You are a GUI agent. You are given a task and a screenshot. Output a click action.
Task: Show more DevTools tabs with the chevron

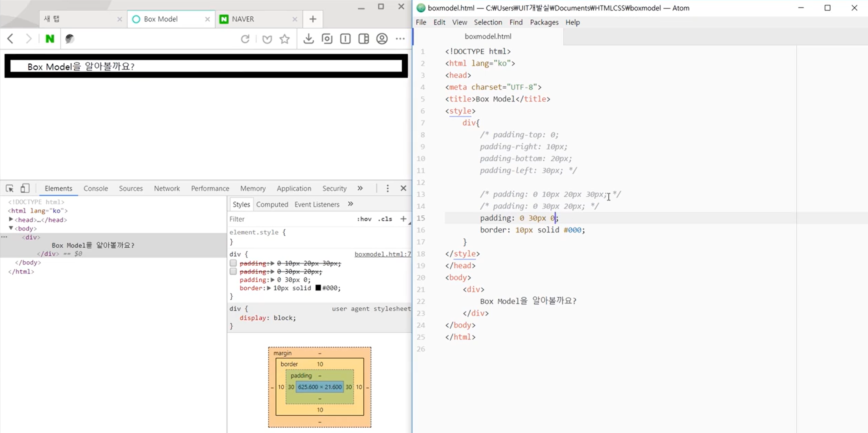click(x=360, y=188)
